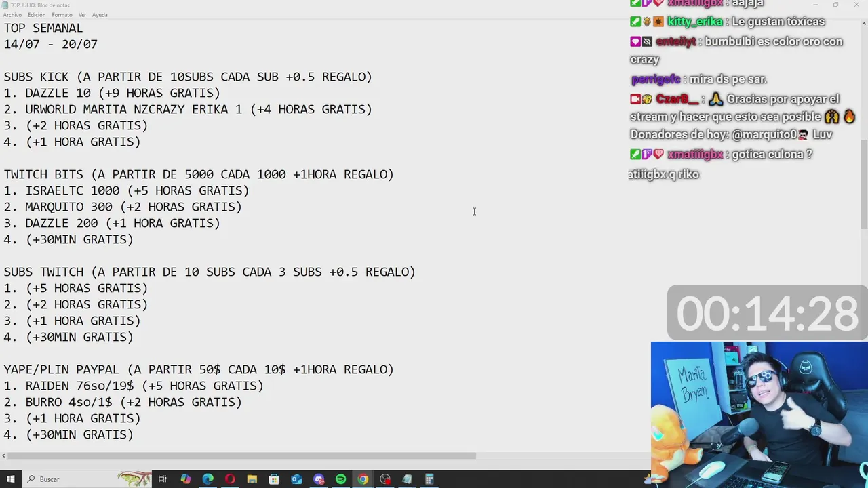Screen dimensions: 868x488
Task: Click '4. (+30MIN GRATIS)' under SUBS TWITCH
Action: (68, 337)
